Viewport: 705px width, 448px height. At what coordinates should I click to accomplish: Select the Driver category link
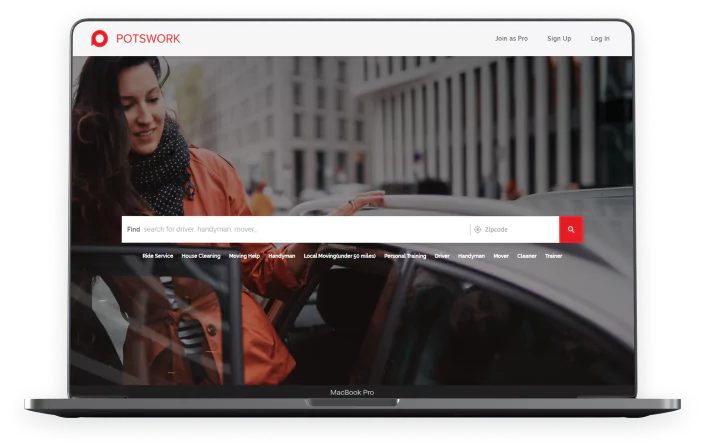(442, 256)
